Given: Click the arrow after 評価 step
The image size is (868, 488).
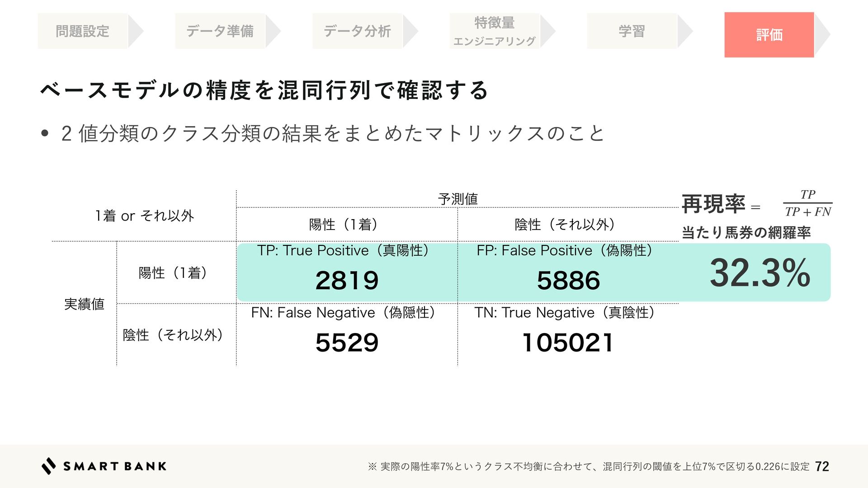Looking at the screenshot, I should tap(822, 35).
